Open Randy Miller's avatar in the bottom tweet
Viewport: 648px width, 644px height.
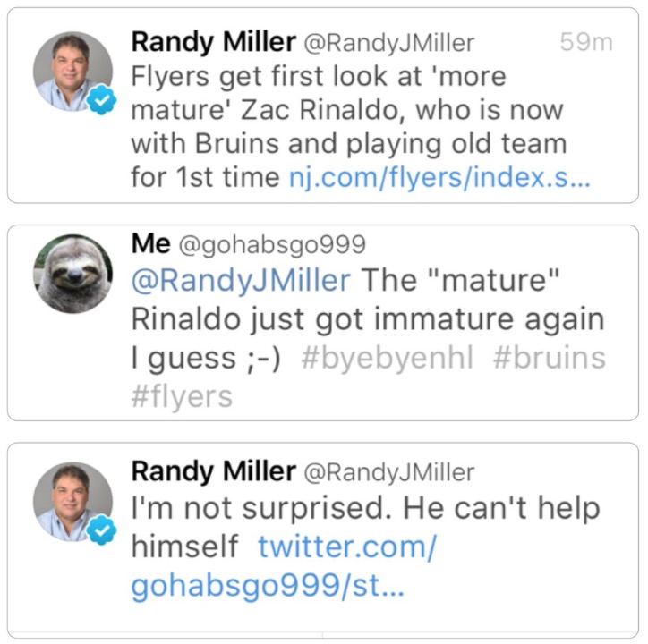72,501
